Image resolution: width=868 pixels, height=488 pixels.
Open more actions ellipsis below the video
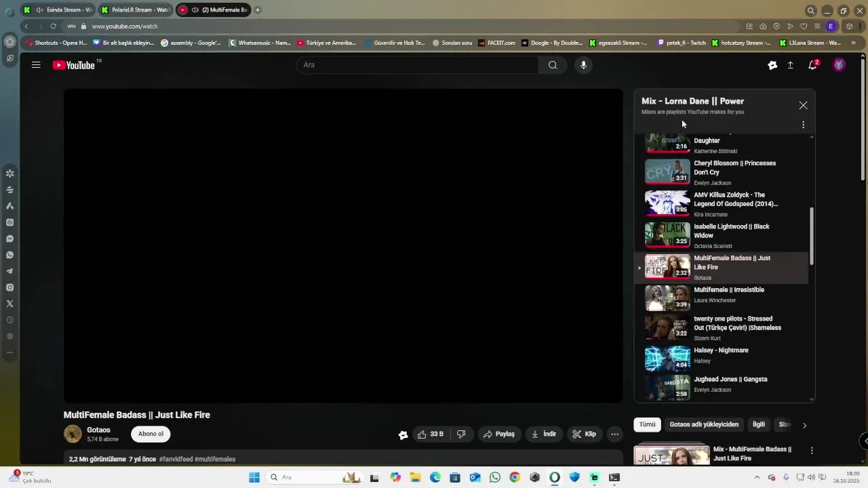pos(614,434)
